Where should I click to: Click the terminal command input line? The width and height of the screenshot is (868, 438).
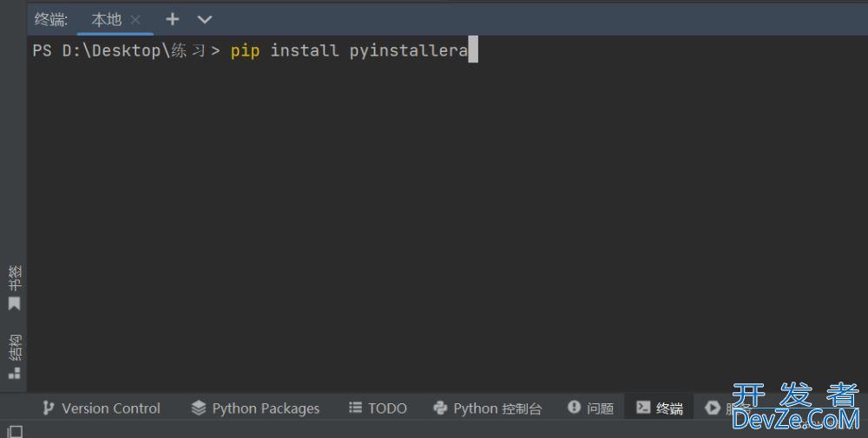(254, 50)
